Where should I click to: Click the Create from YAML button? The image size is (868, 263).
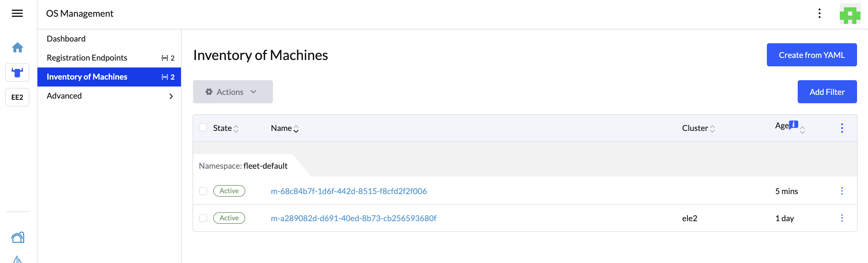[812, 55]
